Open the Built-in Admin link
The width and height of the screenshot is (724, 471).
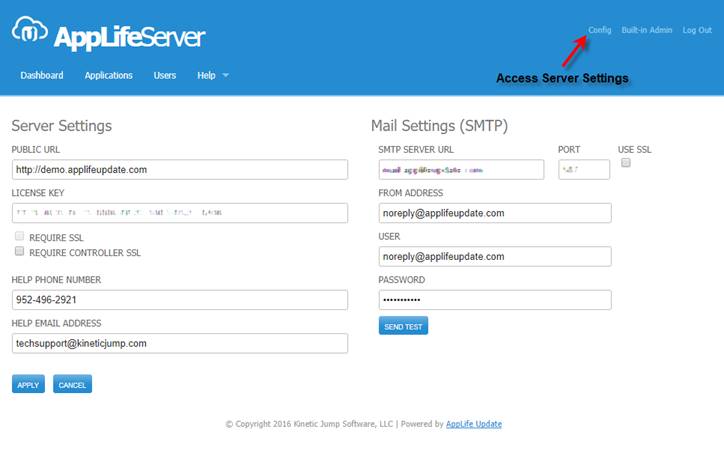646,30
